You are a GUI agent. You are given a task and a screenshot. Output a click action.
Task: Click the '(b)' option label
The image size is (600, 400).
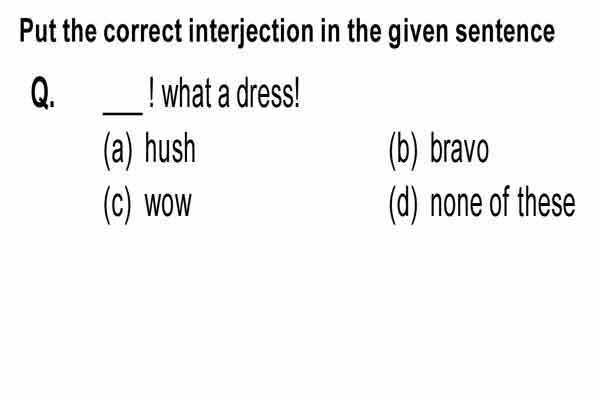click(403, 150)
